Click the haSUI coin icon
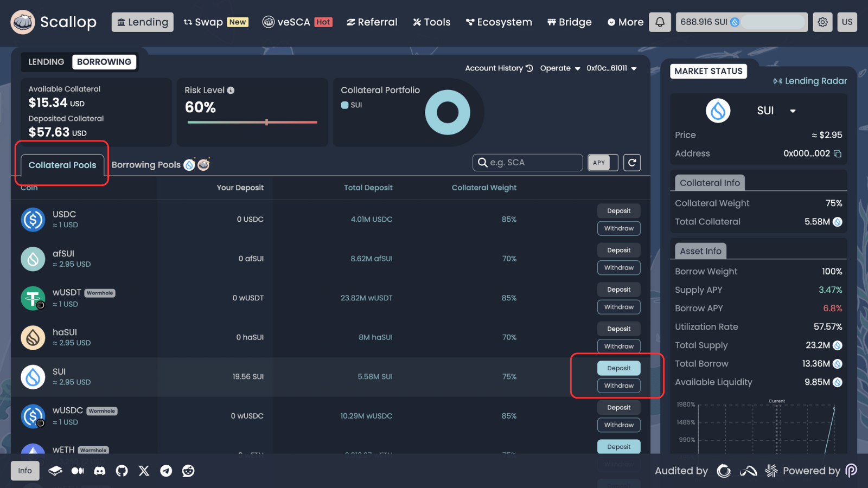The height and width of the screenshot is (488, 868). 33,337
